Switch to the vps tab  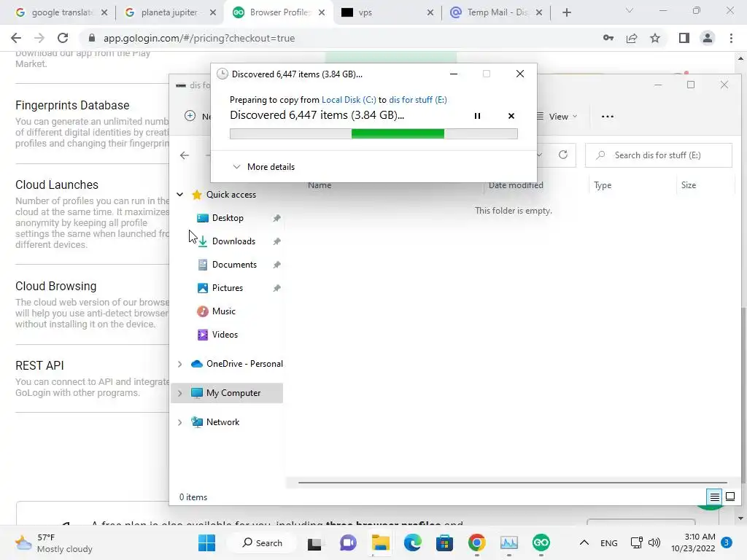coord(365,12)
